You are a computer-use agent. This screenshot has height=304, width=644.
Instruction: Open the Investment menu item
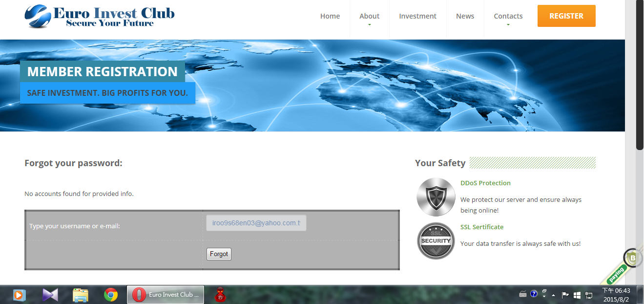click(x=417, y=16)
